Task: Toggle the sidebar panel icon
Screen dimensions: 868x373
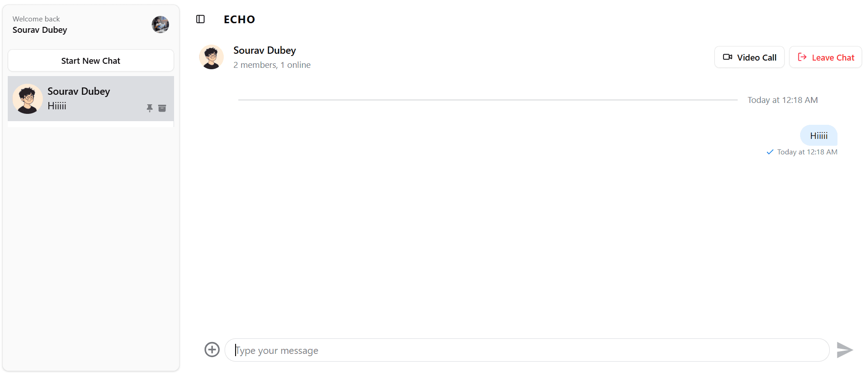Action: (x=200, y=19)
